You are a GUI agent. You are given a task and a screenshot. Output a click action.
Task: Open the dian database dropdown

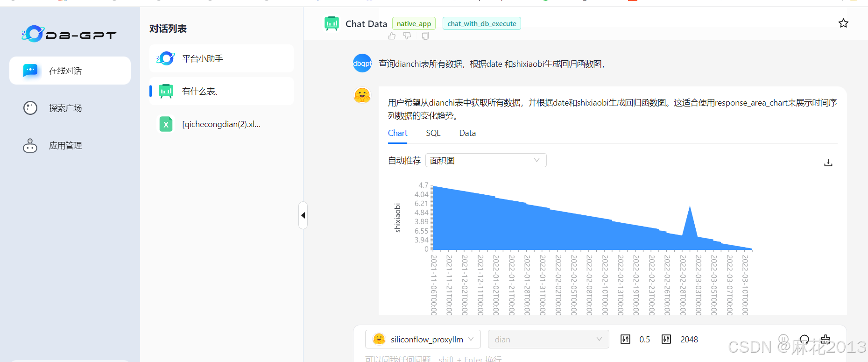point(549,339)
